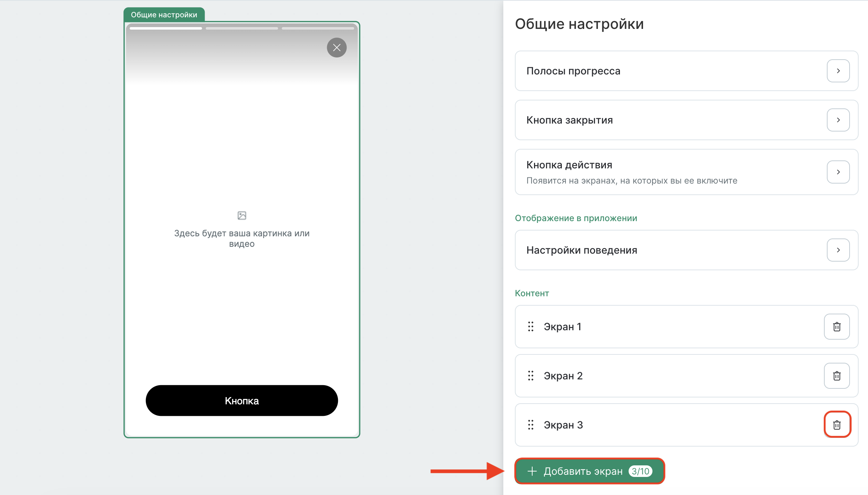Click the Добавить экран button
The height and width of the screenshot is (495, 868).
(x=589, y=471)
